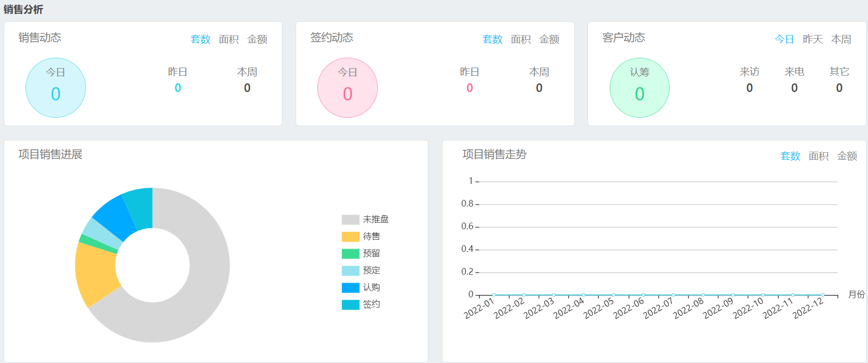Click the blue 认购 legend swatch
Viewport: 868px width, 363px height.
pos(350,287)
